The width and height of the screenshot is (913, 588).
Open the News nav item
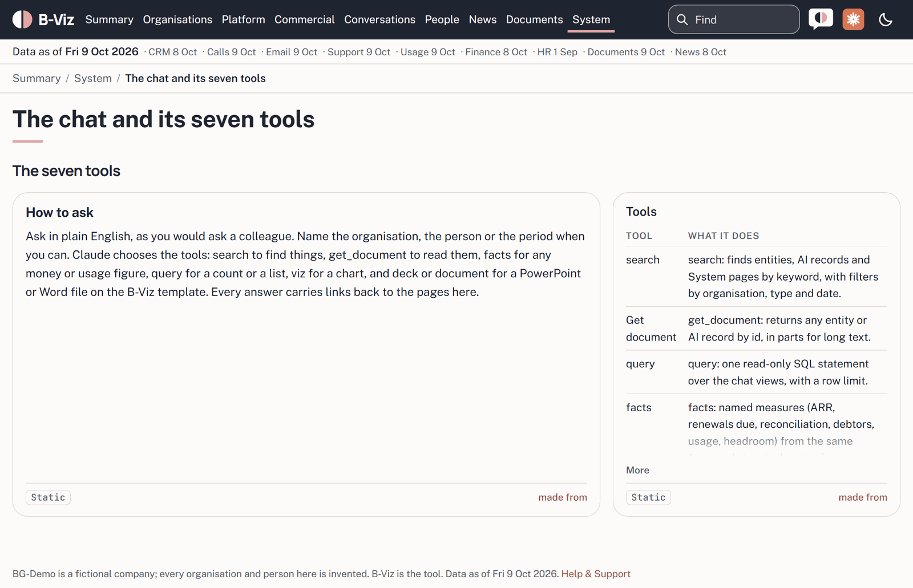coord(483,19)
